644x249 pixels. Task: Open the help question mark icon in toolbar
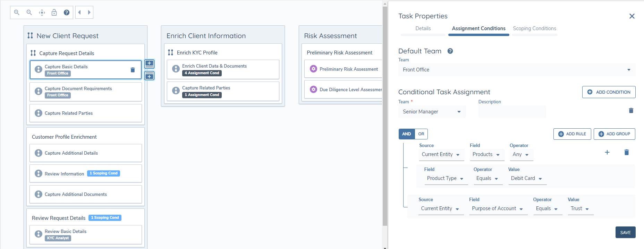pos(67,12)
